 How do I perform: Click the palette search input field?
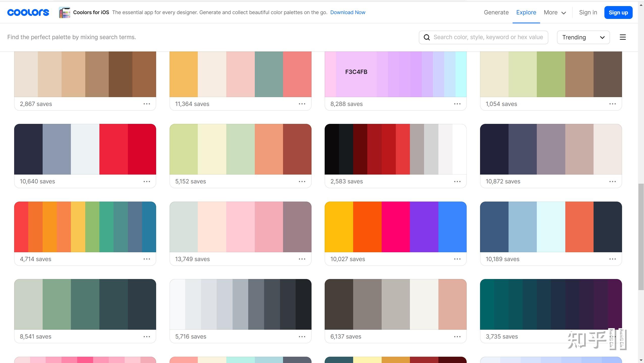tap(488, 37)
